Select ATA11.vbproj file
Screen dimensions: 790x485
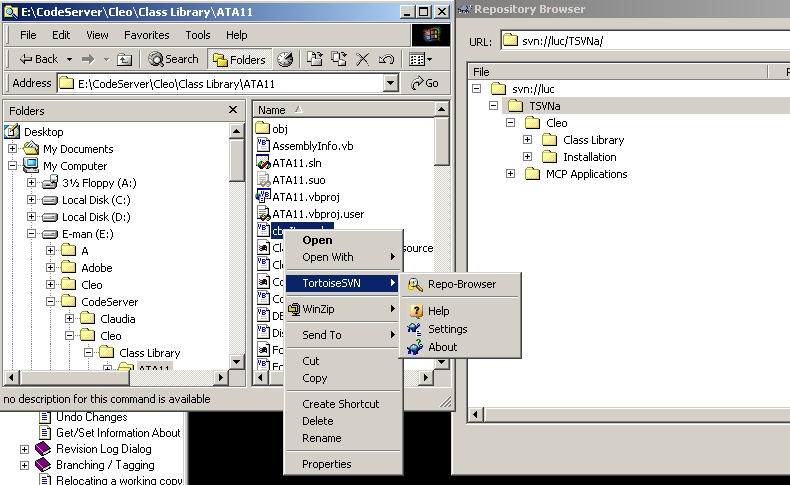click(x=298, y=197)
